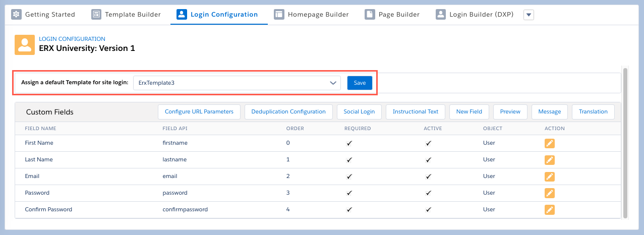Viewport: 644px width, 235px height.
Task: Toggle the Required checkmark for First Name
Action: [349, 143]
